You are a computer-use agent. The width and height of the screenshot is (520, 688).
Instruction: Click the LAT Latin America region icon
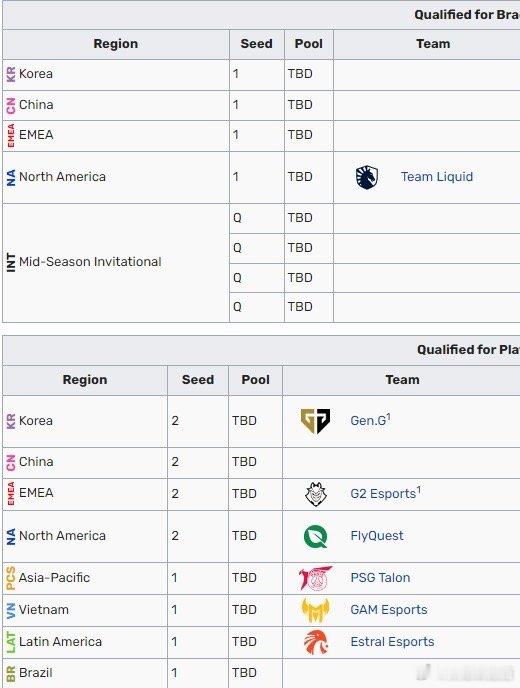click(x=11, y=642)
